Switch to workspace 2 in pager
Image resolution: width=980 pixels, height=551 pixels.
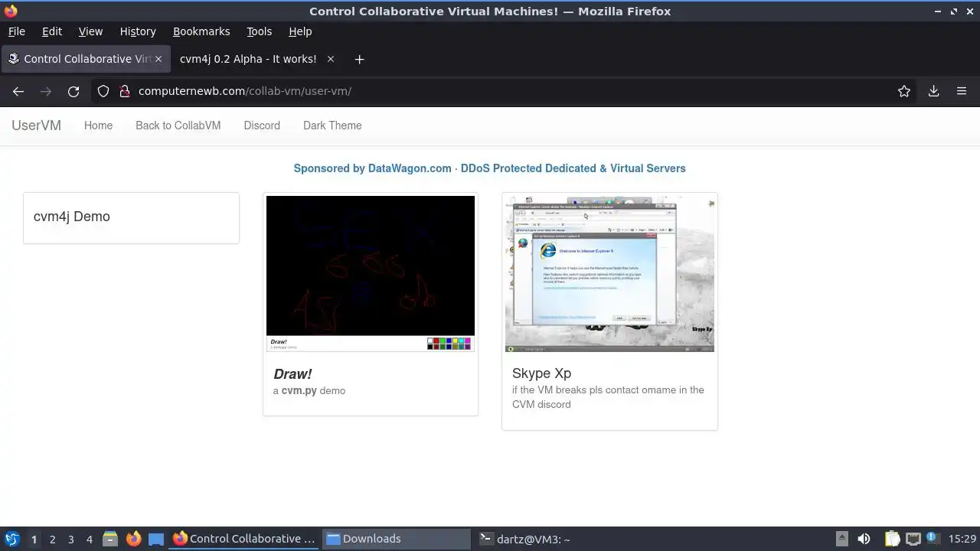(x=52, y=540)
